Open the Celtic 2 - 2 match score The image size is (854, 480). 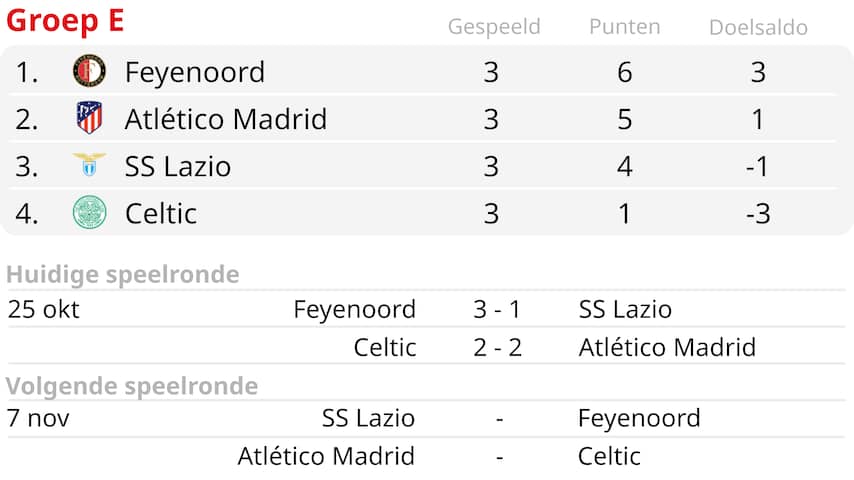(x=497, y=348)
